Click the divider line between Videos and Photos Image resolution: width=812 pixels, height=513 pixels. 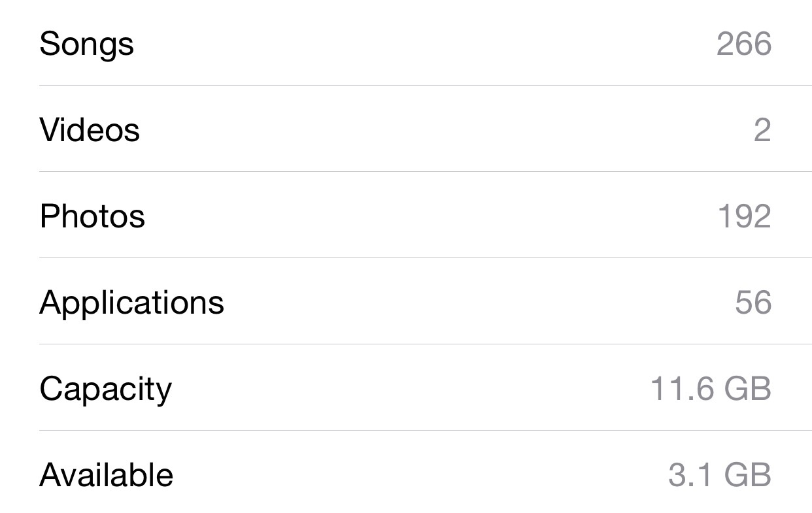click(426, 171)
